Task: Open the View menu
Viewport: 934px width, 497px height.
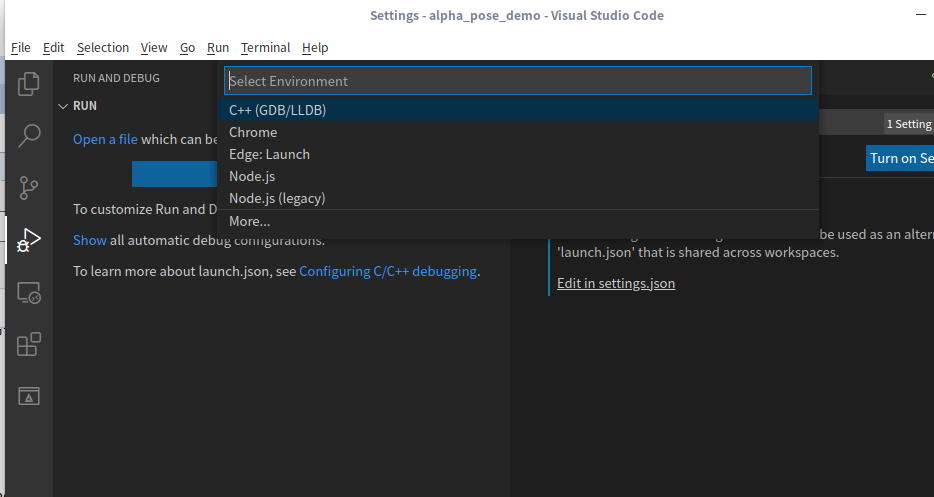Action: pos(154,48)
